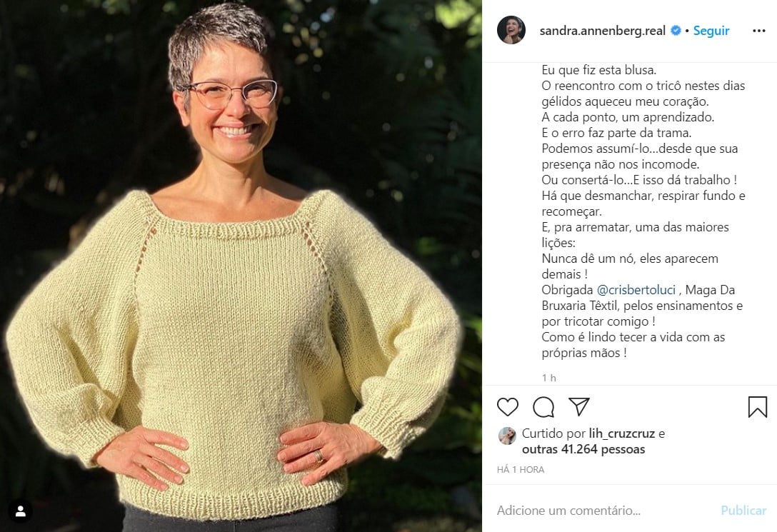Click the liker's small avatar thumbnail
The width and height of the screenshot is (777, 532).
(x=507, y=436)
